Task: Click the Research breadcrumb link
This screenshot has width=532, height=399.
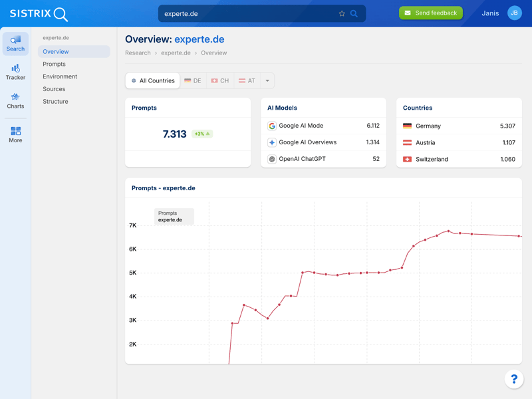Action: (x=138, y=53)
